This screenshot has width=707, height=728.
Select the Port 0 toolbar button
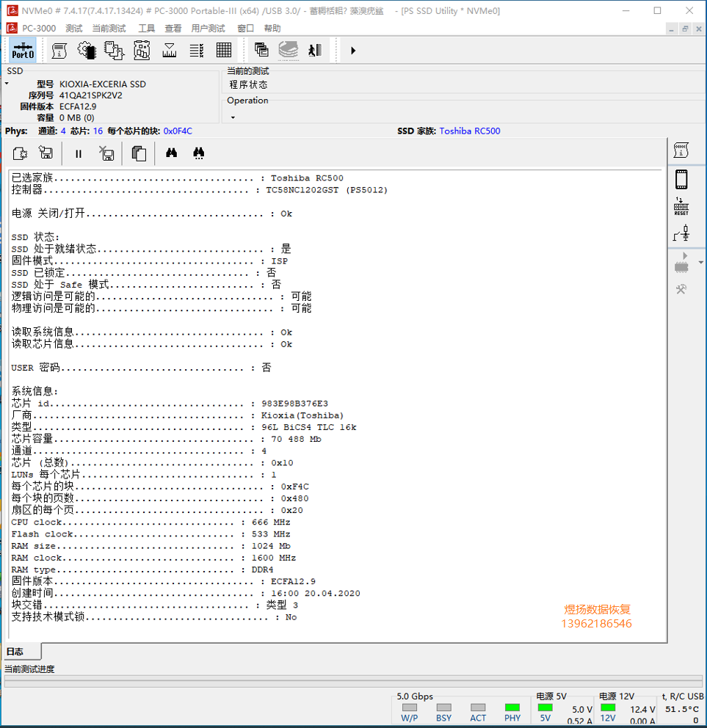(23, 50)
